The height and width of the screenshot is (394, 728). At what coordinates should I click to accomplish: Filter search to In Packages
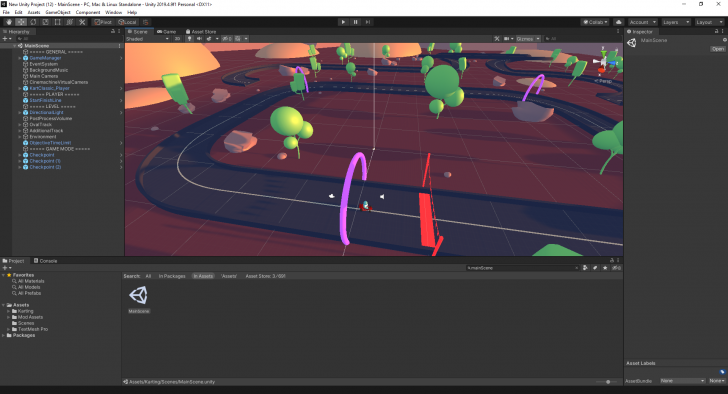tap(172, 276)
